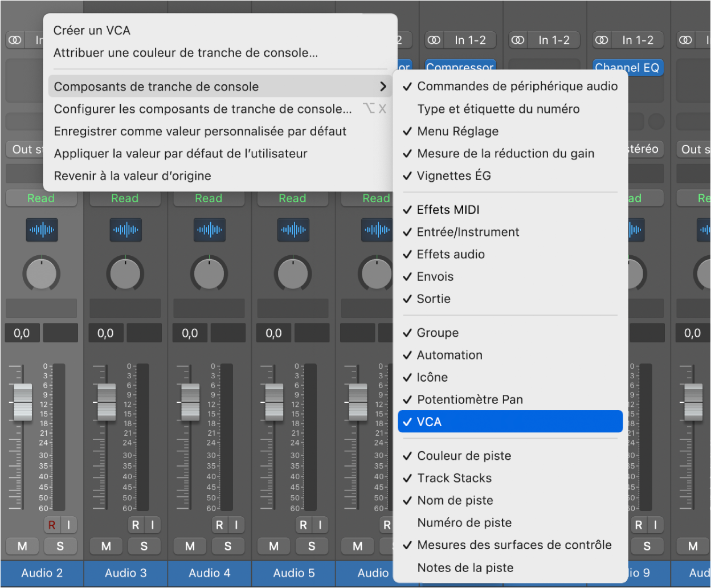Enable the Numéro de piste checkbox
The width and height of the screenshot is (711, 588).
tap(464, 522)
